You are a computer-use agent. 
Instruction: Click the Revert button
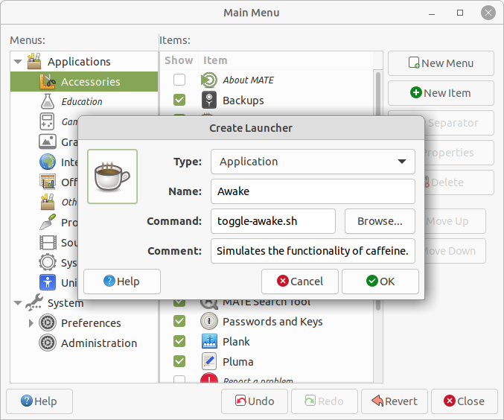(395, 401)
